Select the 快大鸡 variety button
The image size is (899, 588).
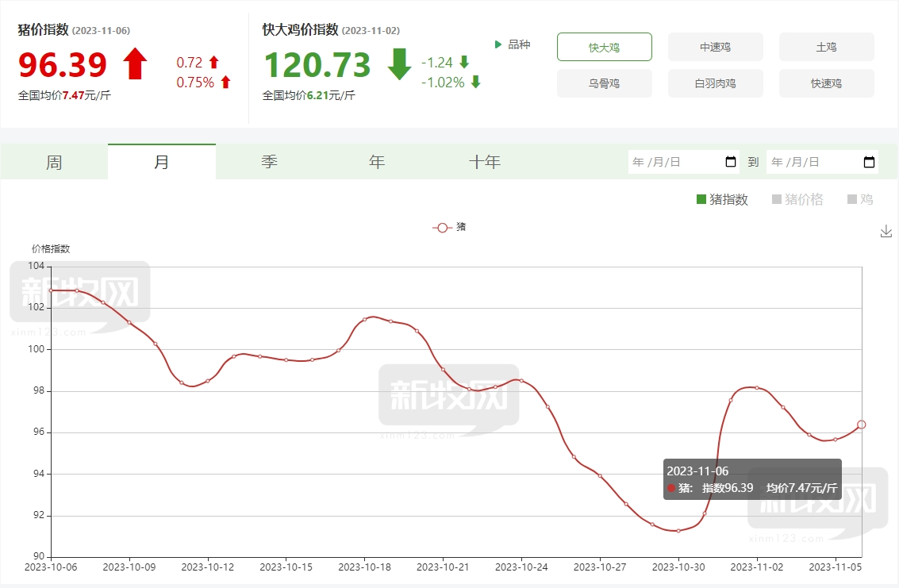pyautogui.click(x=605, y=47)
